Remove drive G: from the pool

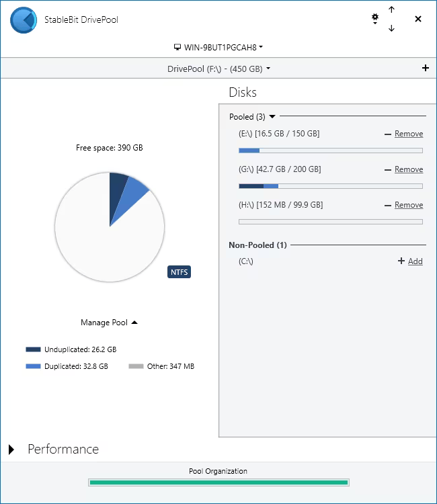coord(408,169)
